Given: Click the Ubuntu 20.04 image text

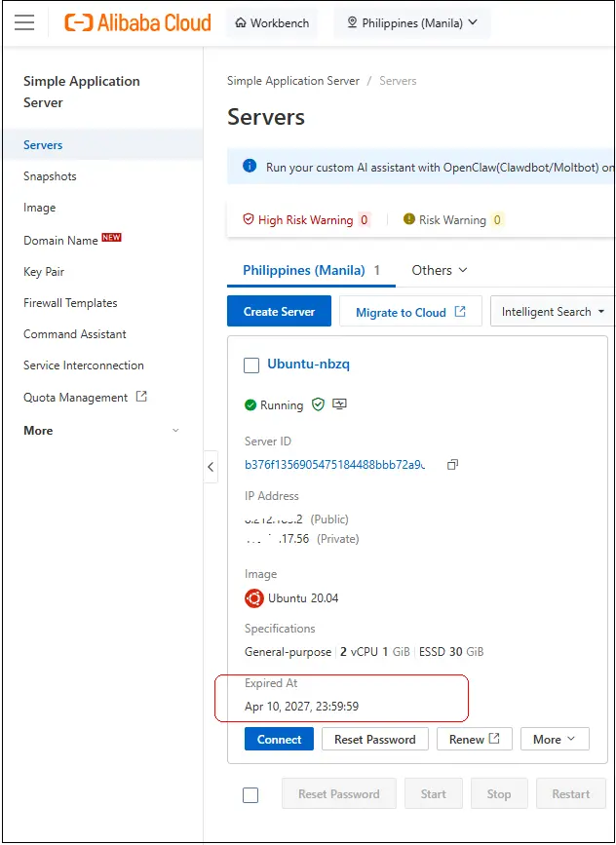Looking at the screenshot, I should (303, 598).
